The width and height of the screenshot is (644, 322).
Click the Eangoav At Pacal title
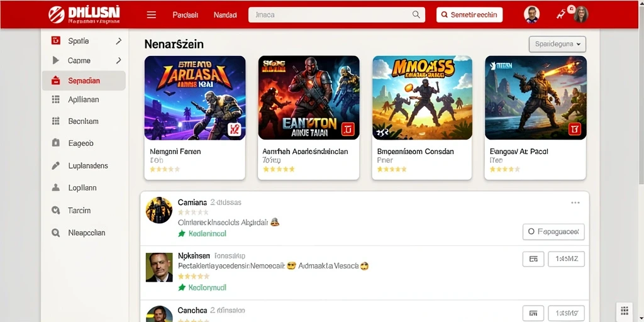pos(519,152)
